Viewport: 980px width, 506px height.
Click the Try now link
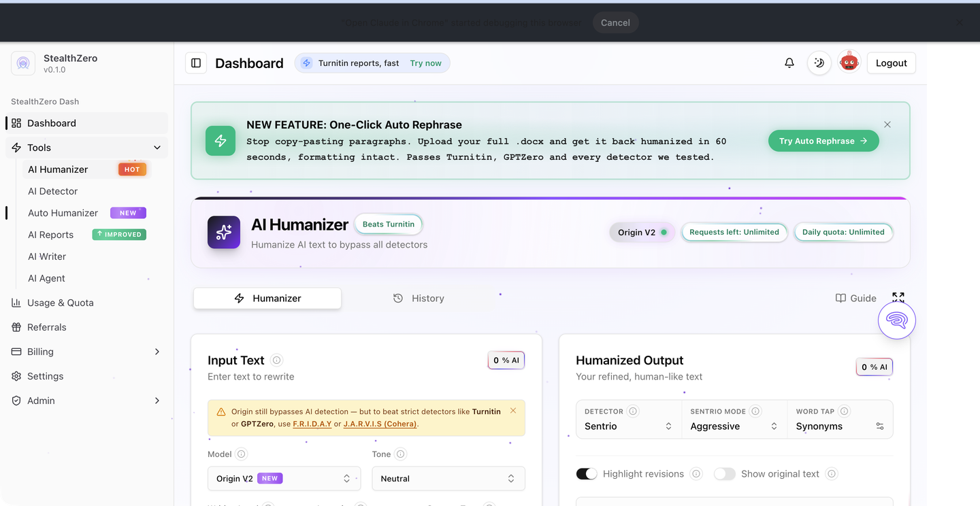[x=425, y=63]
